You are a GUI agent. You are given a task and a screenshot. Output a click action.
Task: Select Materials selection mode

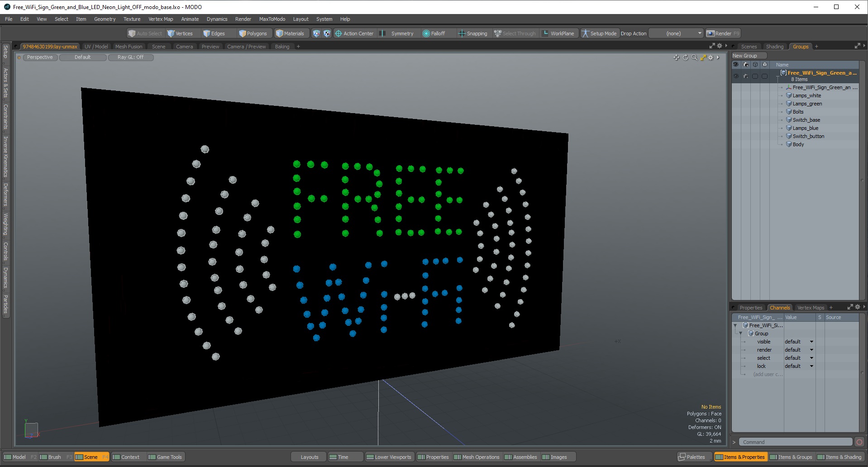(x=290, y=33)
